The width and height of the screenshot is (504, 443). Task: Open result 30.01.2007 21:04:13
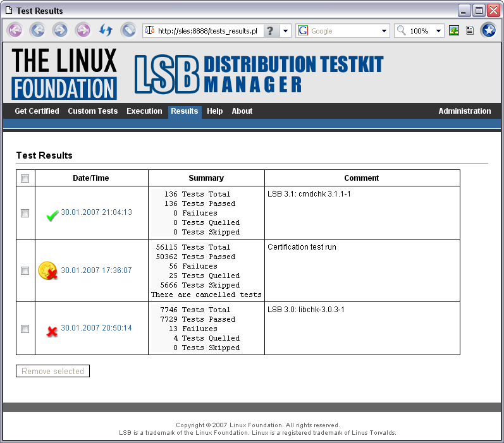[96, 212]
